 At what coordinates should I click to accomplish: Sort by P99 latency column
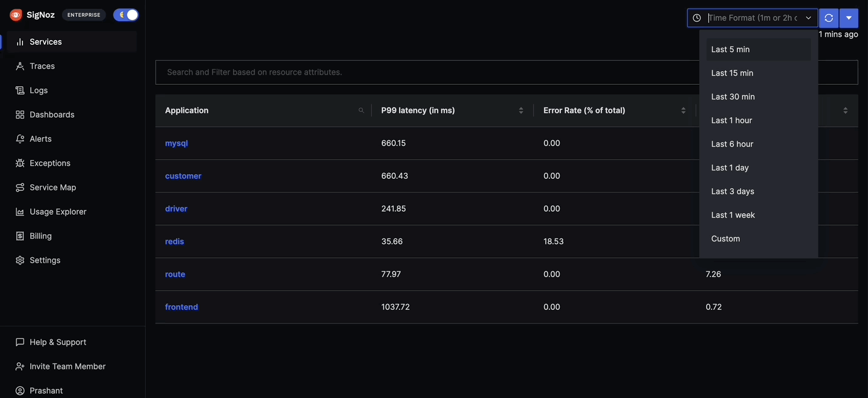[521, 110]
